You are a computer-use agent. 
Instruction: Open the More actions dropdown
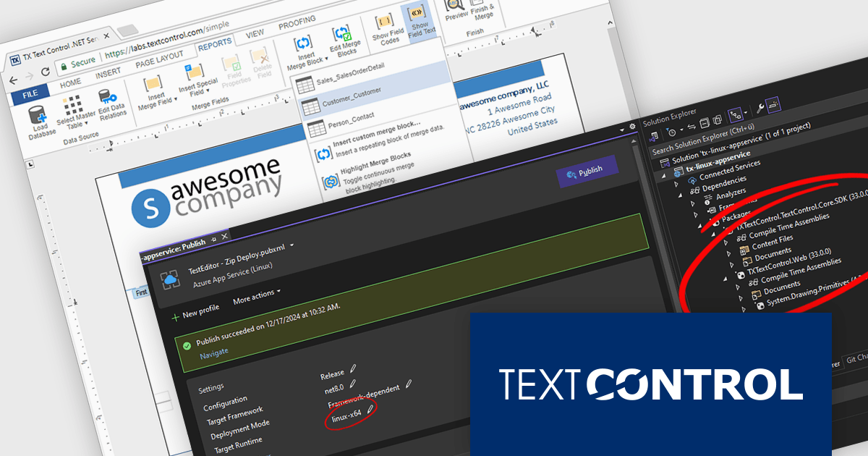256,297
